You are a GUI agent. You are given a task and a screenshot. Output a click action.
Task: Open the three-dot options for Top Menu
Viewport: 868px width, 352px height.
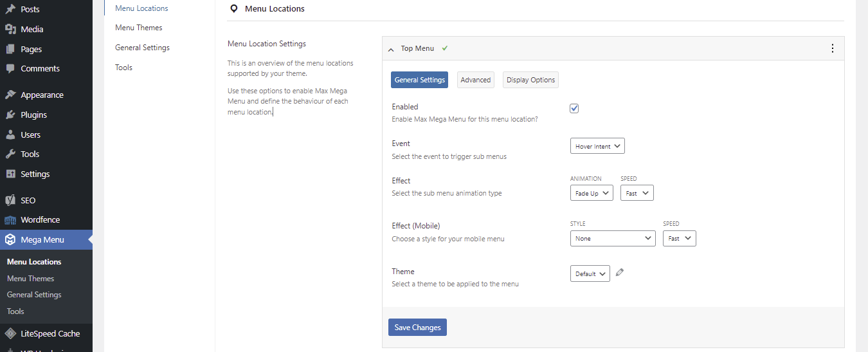[x=833, y=48]
